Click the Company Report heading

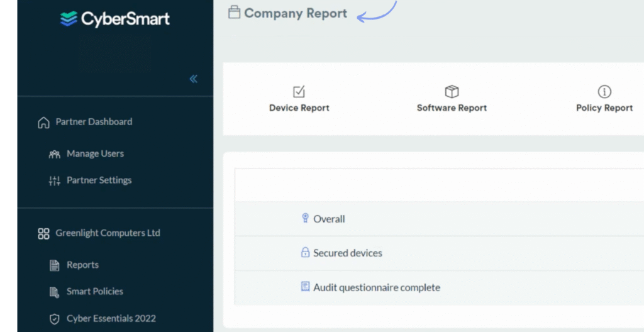pyautogui.click(x=296, y=13)
